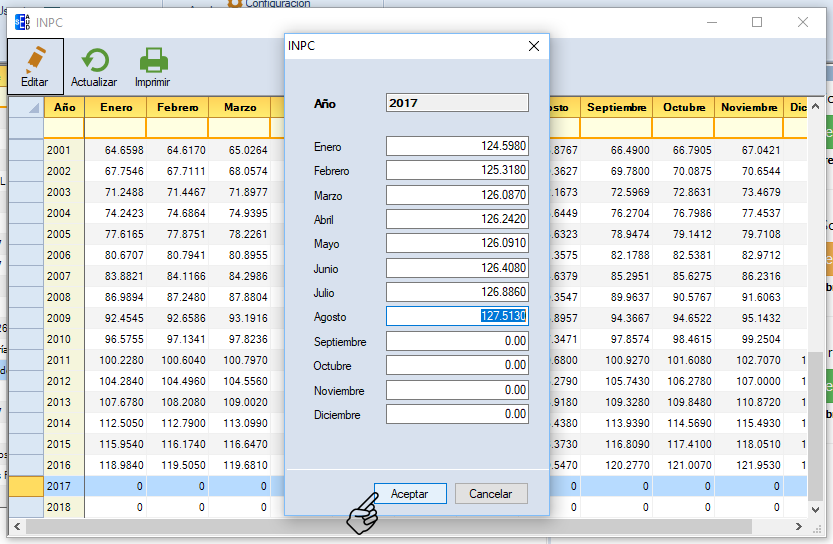Click the Agosto highlighted field

457,317
